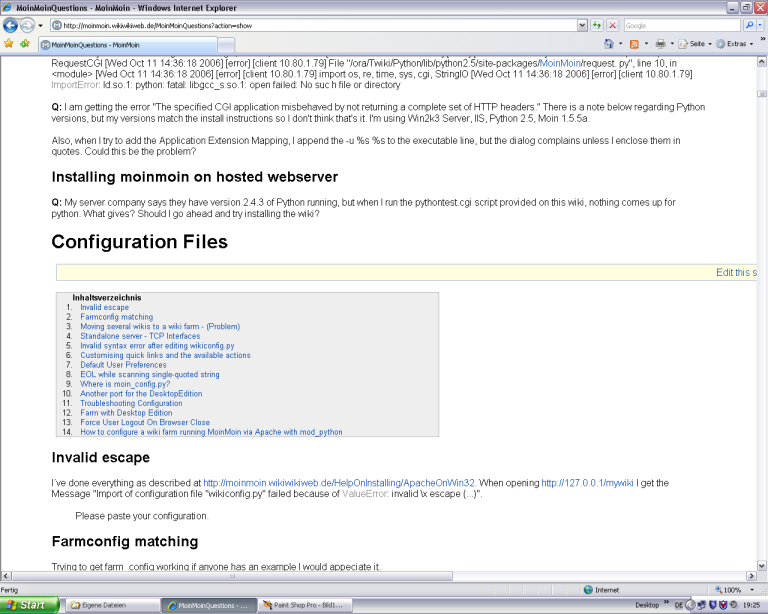Open the Seite menu

tap(695, 44)
